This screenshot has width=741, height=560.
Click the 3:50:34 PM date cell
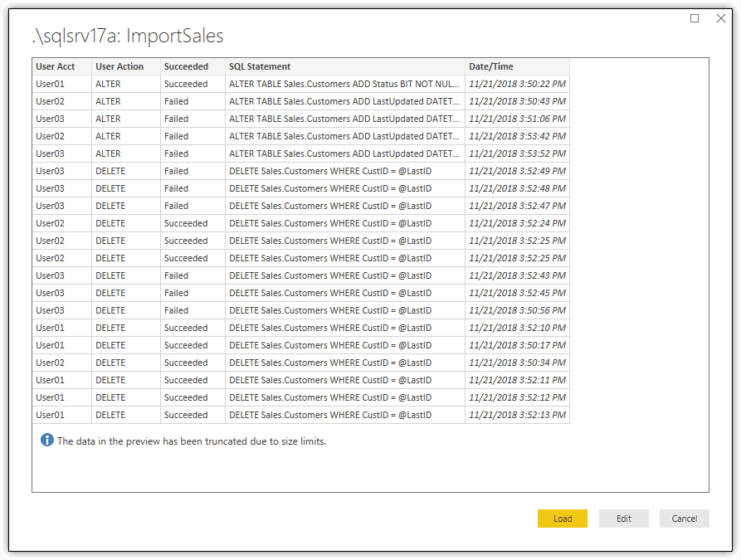518,363
